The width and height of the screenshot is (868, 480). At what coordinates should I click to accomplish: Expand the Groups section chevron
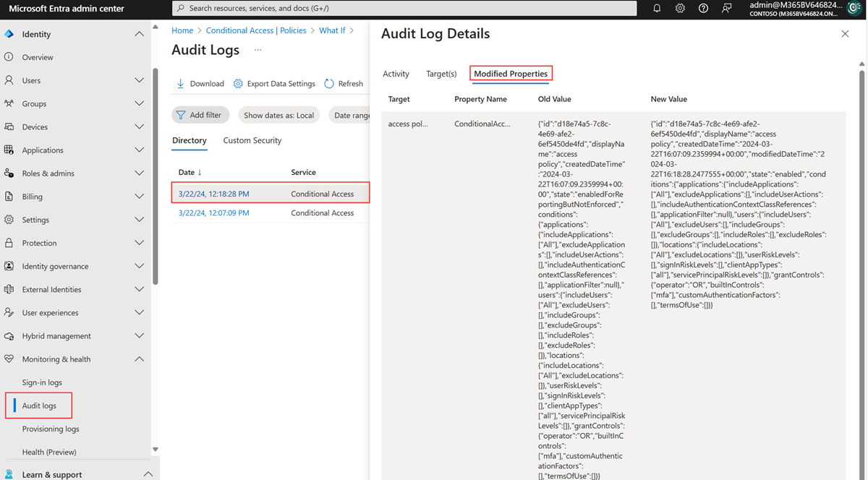(140, 103)
